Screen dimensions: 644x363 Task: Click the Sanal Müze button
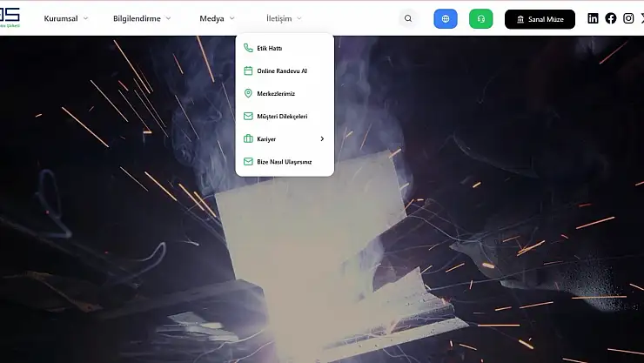(540, 18)
